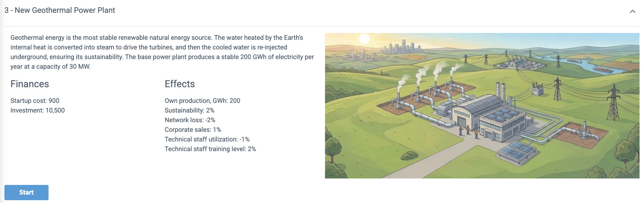The width and height of the screenshot is (644, 203).
Task: Click the Corporate sales: 1% entry
Action: [193, 130]
